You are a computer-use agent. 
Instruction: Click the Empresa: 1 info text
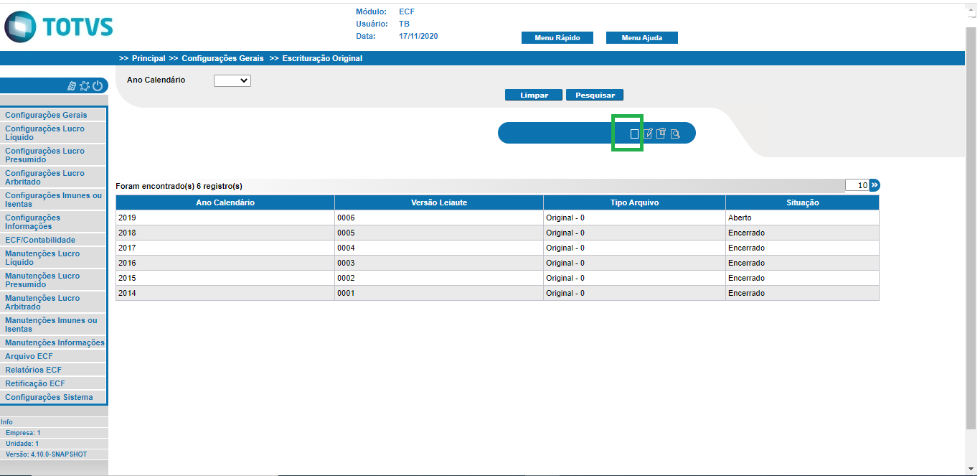(23, 433)
